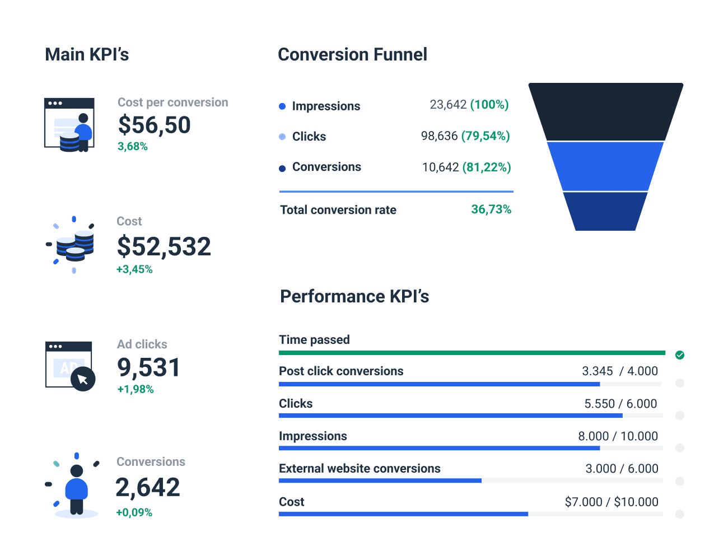The width and height of the screenshot is (728, 560).
Task: Click the gray status dot next to Clicks bar
Action: 680,416
